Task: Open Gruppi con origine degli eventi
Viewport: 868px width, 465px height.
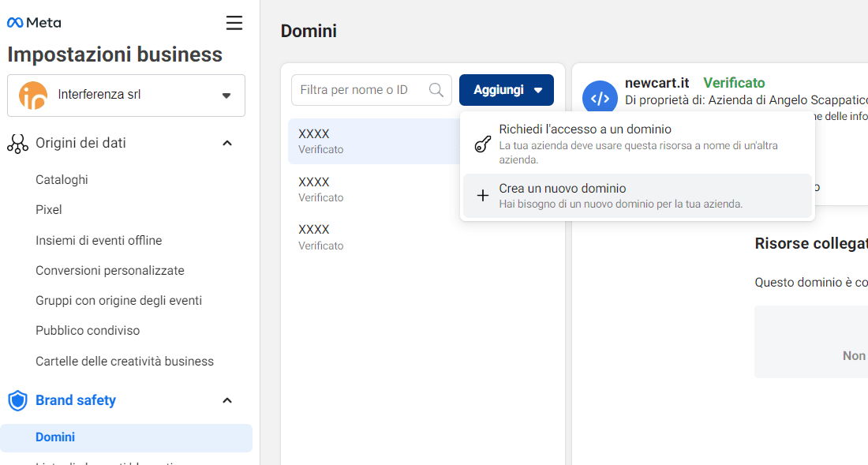Action: pos(119,301)
